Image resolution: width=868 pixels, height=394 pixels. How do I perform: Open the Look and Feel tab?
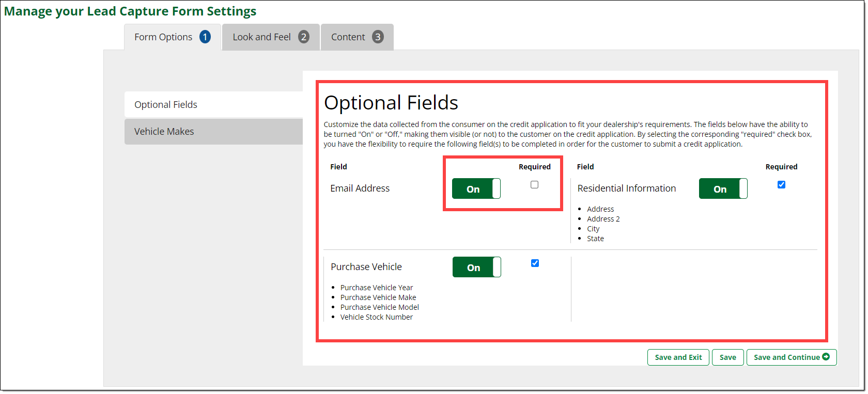click(x=261, y=37)
